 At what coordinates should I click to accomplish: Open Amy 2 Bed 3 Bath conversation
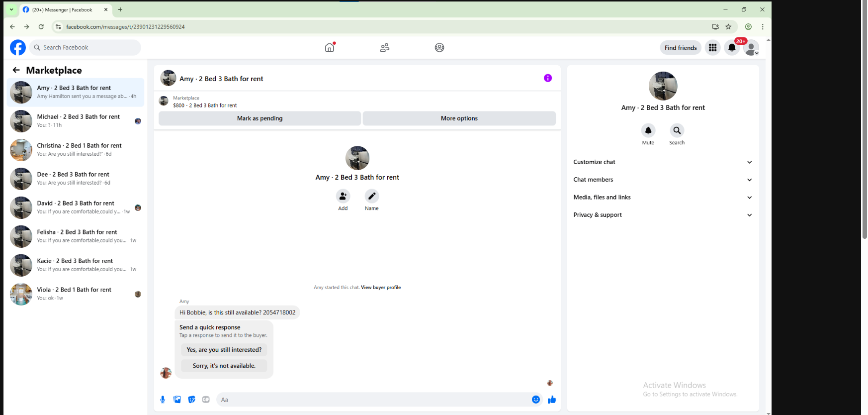(x=76, y=92)
